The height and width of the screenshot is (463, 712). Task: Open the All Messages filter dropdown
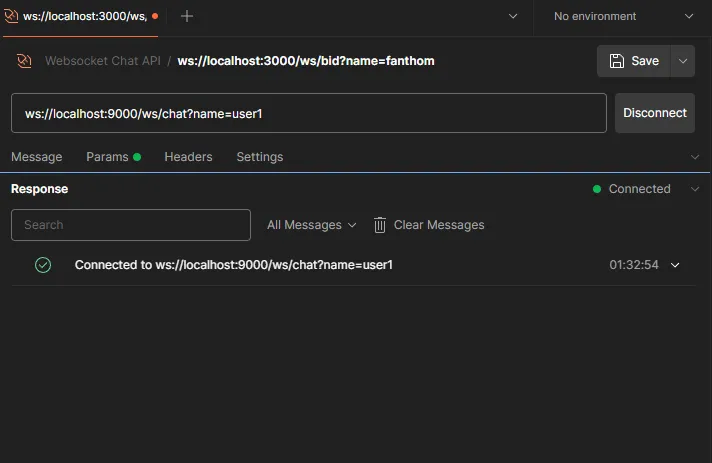312,225
